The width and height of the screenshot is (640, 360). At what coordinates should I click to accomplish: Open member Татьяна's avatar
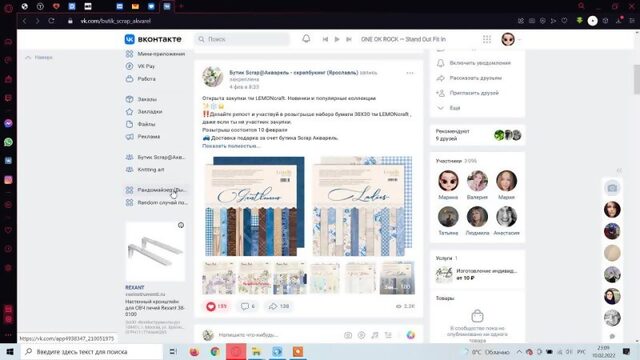click(x=448, y=217)
